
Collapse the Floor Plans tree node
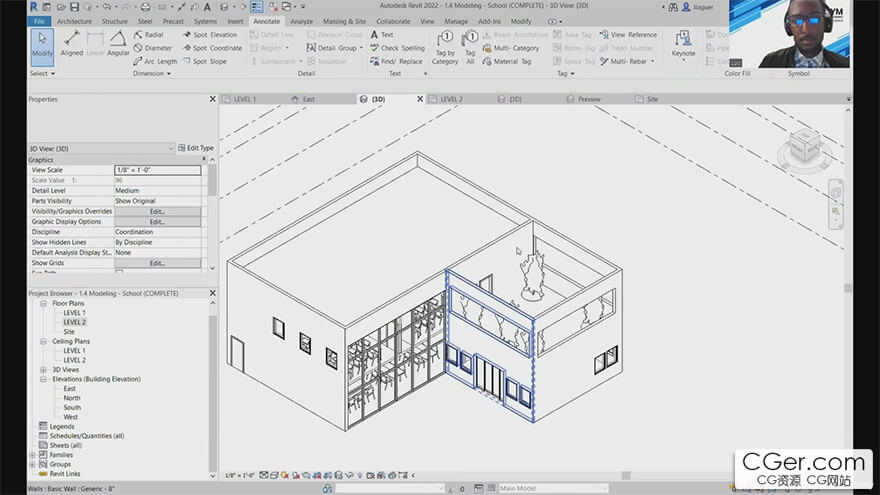pyautogui.click(x=44, y=303)
